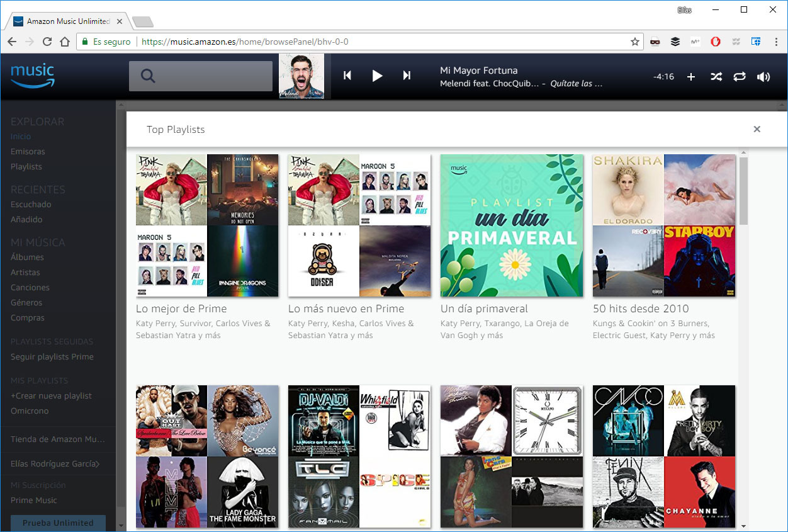Skip to the previous track
The width and height of the screenshot is (788, 532).
347,76
